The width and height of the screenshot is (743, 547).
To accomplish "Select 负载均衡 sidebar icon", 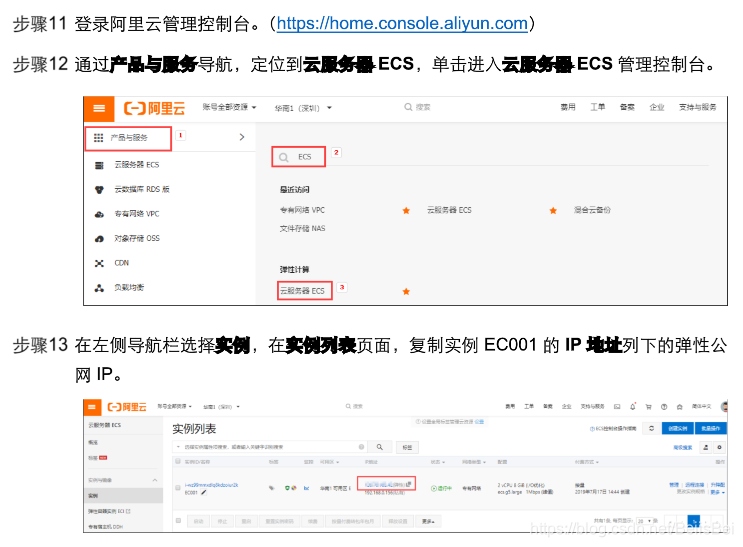I will coord(99,288).
